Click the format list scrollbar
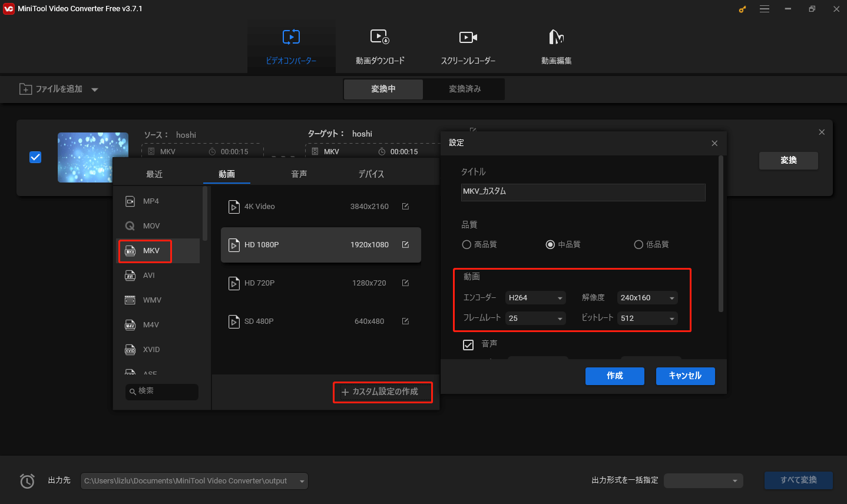This screenshot has width=847, height=504. 205,214
